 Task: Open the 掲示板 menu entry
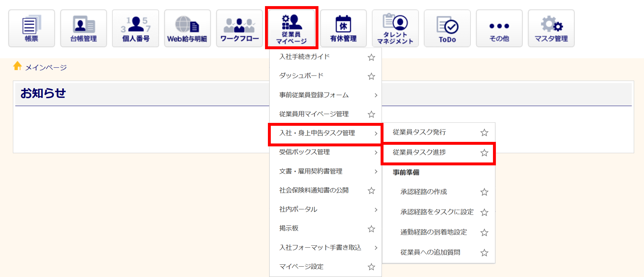289,228
